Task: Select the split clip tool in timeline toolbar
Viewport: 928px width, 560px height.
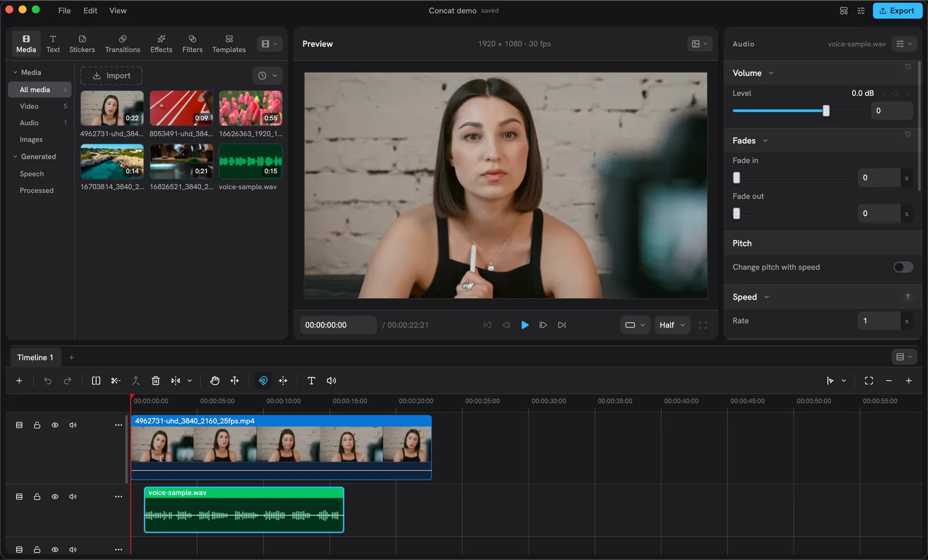Action: click(96, 381)
